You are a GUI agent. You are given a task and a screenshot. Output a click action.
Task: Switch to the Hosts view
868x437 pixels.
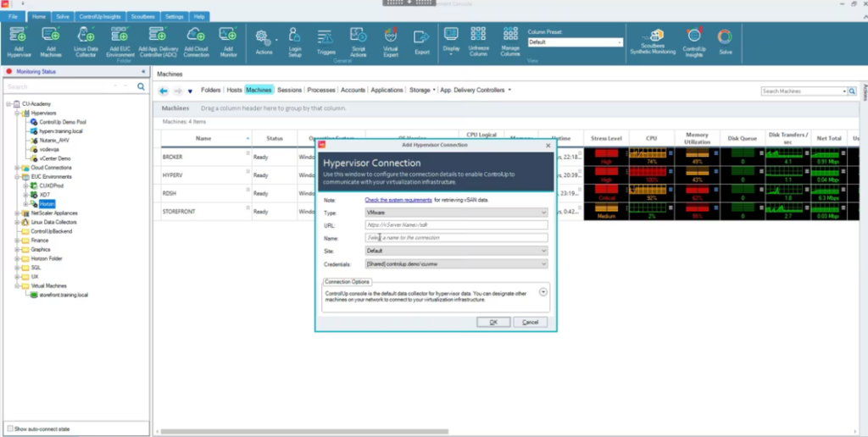pos(234,90)
